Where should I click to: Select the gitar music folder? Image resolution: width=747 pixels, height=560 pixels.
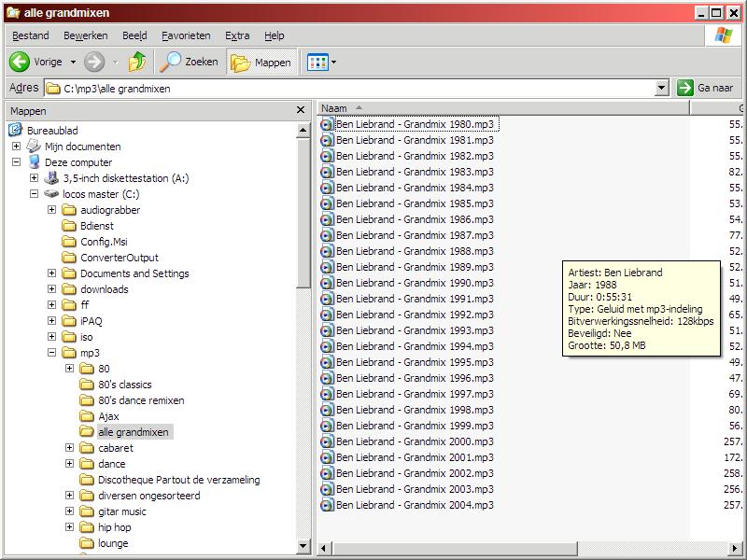pos(122,511)
